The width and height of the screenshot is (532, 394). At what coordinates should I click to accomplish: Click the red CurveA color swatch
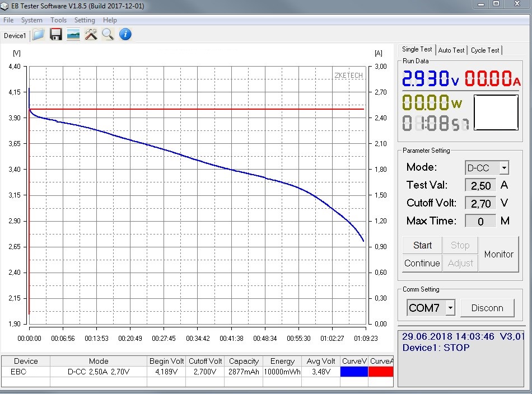[x=381, y=372]
